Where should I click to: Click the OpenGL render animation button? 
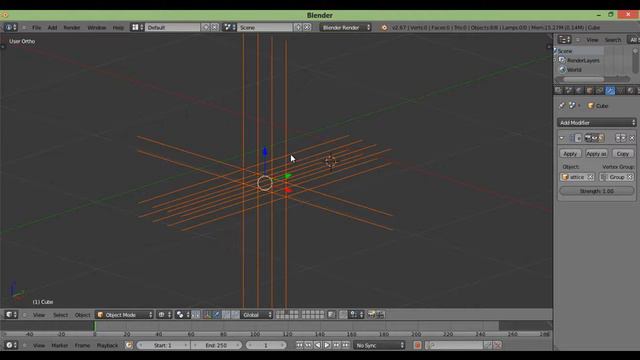coord(380,315)
